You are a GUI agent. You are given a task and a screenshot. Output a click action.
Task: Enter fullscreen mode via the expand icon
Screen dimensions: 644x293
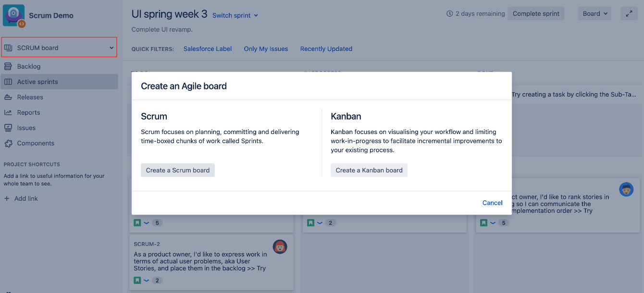click(x=629, y=13)
